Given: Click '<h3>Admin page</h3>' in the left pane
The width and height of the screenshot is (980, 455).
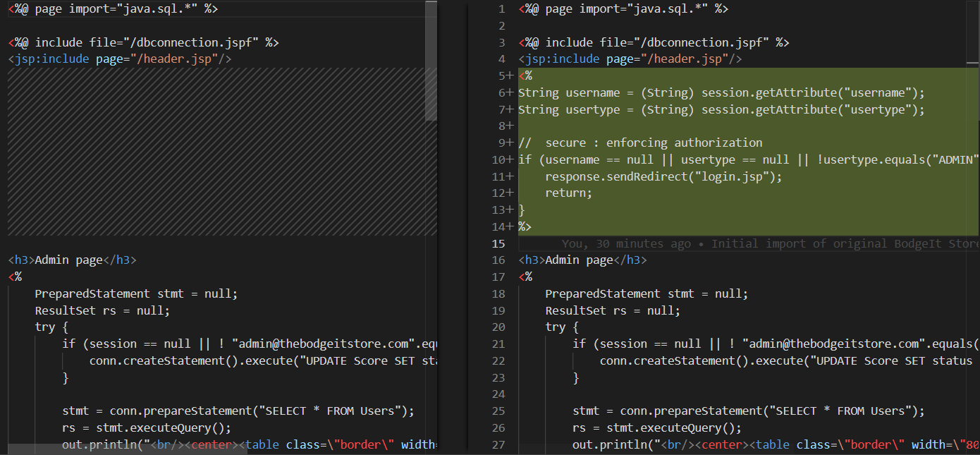Looking at the screenshot, I should 72,260.
